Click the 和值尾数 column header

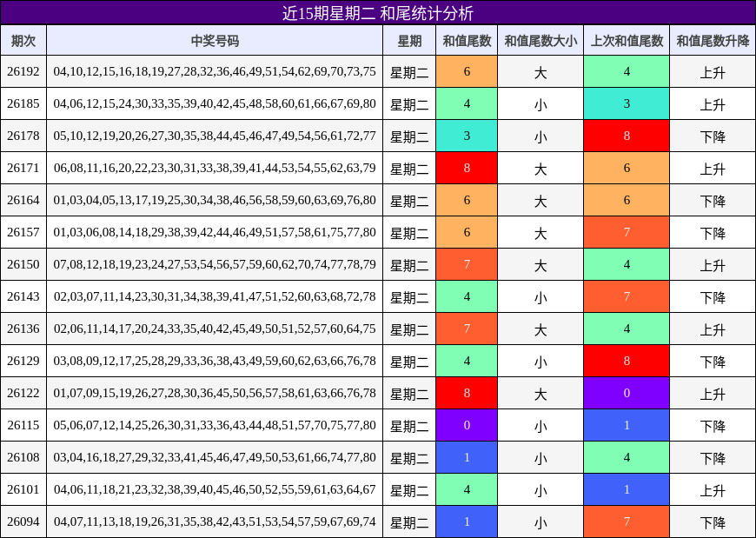pyautogui.click(x=467, y=41)
